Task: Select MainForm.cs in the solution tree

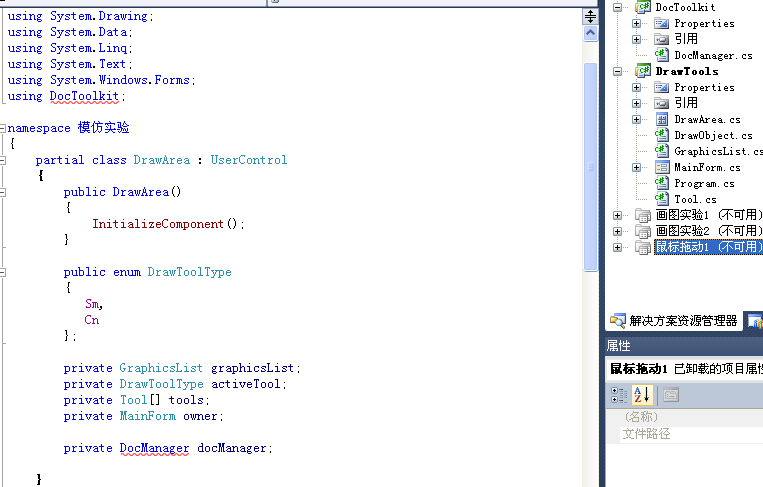Action: (x=707, y=168)
